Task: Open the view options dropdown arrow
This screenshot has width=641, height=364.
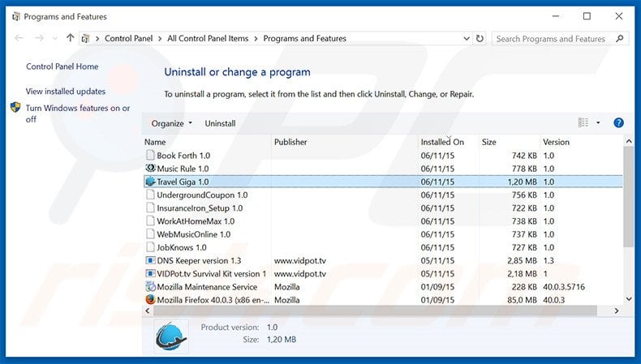Action: click(598, 122)
